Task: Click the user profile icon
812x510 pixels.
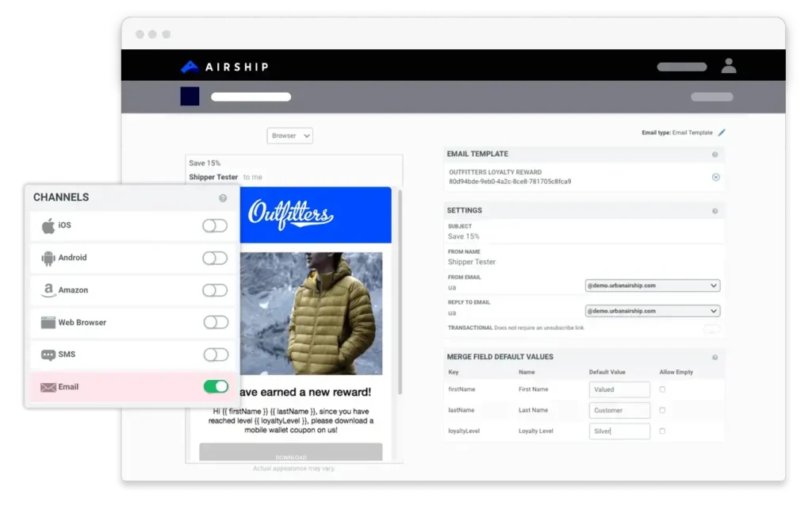Action: (x=728, y=67)
